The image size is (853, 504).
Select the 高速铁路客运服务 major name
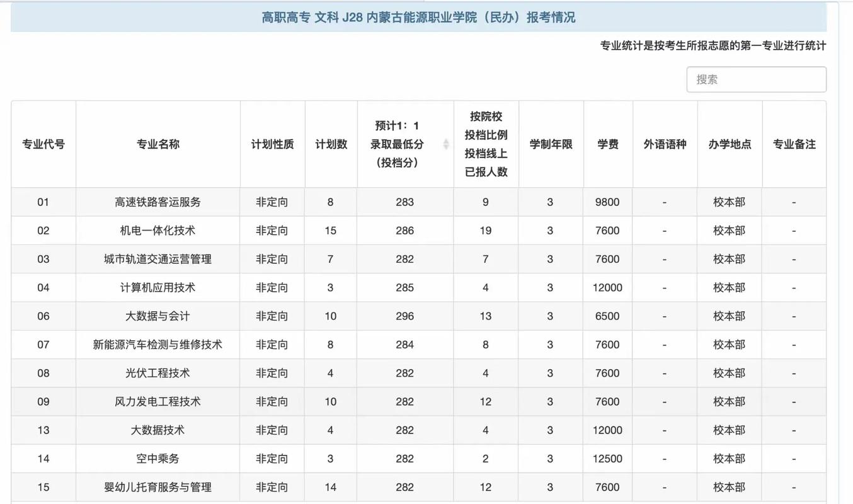[x=158, y=202]
